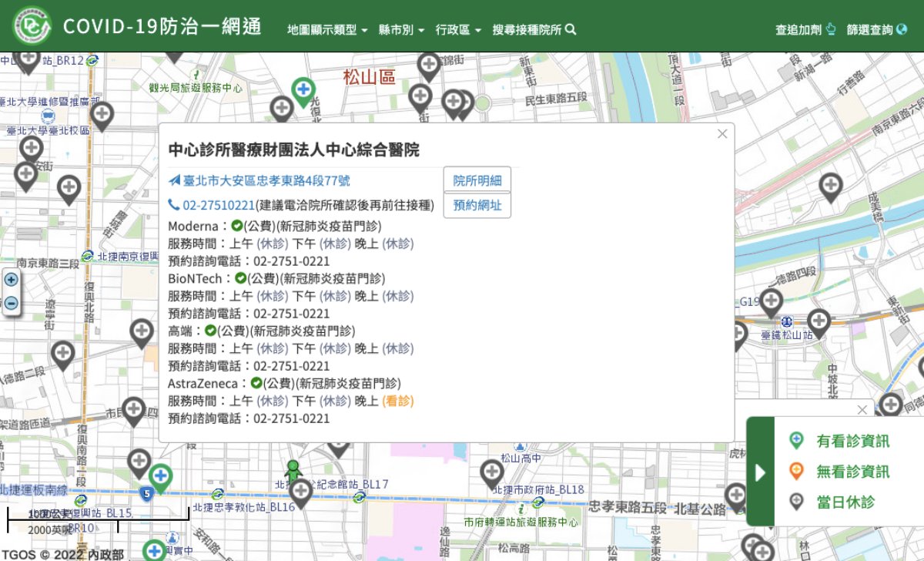Zoom out the map with minus button
Image resolution: width=924 pixels, height=561 pixels.
(x=12, y=303)
